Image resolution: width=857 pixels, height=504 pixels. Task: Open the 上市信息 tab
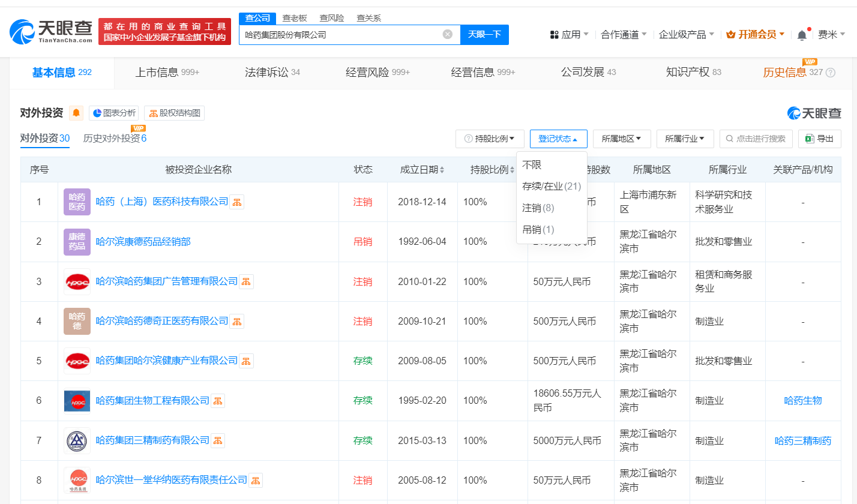tap(167, 73)
